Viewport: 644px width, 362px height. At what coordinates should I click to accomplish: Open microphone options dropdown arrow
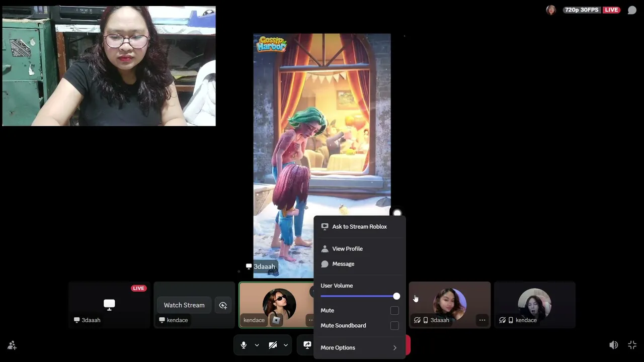[x=257, y=345]
